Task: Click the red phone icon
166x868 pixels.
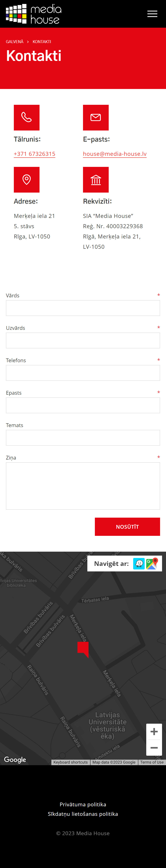Action: [27, 118]
